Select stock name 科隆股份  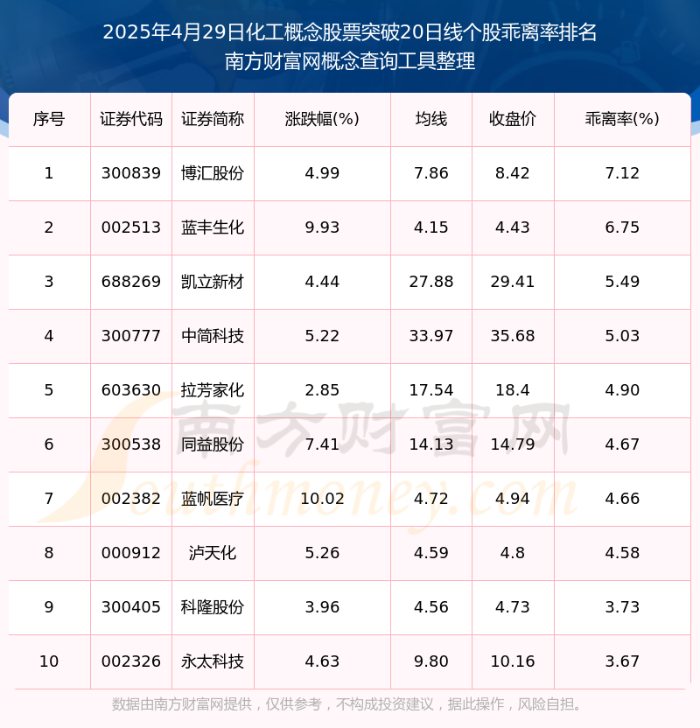pos(213,608)
